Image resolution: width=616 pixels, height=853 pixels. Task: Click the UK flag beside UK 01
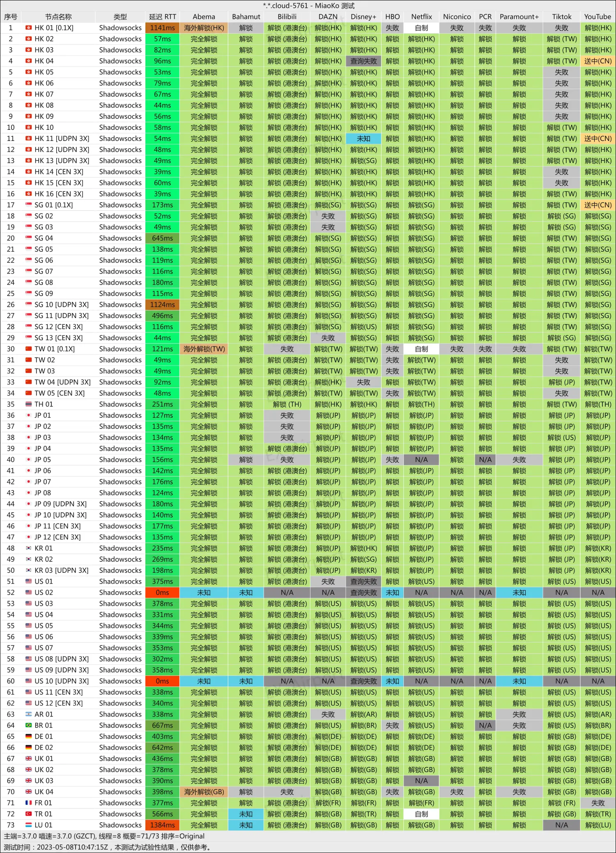click(28, 758)
